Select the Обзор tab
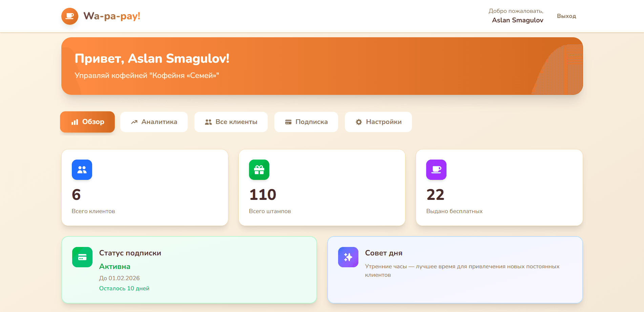 pyautogui.click(x=87, y=122)
